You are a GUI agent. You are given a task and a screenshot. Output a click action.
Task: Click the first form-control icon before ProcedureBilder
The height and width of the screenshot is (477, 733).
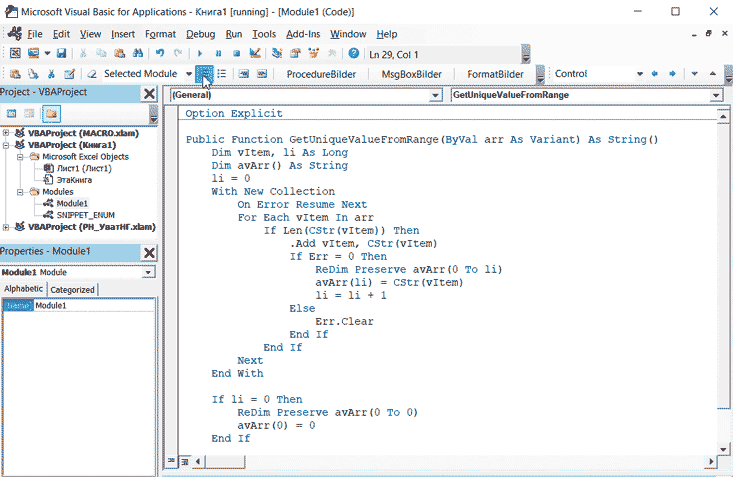coord(244,74)
